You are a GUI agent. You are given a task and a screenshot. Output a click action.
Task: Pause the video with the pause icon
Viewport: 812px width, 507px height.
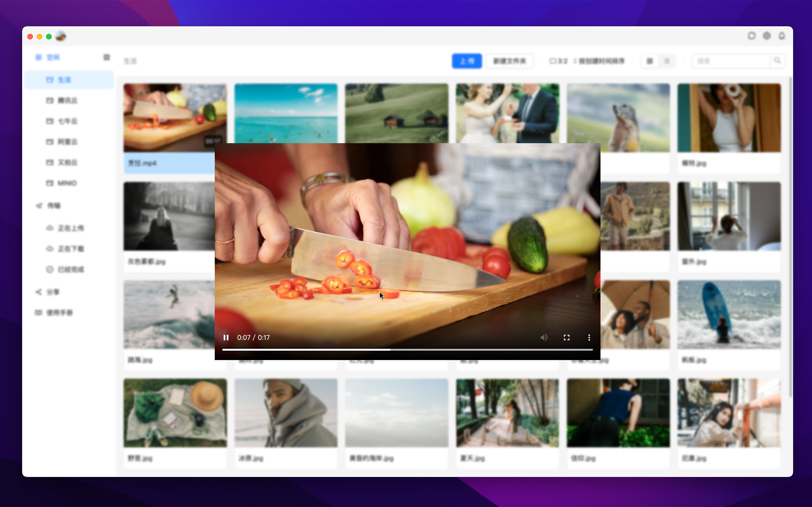226,338
